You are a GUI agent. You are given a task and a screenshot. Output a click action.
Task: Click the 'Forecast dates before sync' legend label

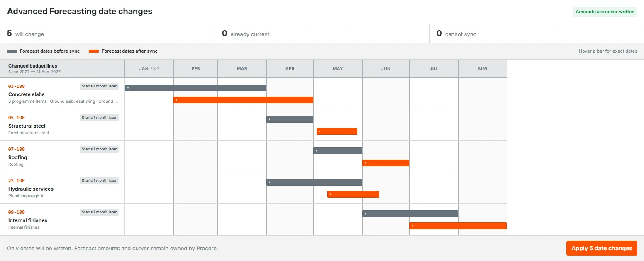pyautogui.click(x=50, y=51)
